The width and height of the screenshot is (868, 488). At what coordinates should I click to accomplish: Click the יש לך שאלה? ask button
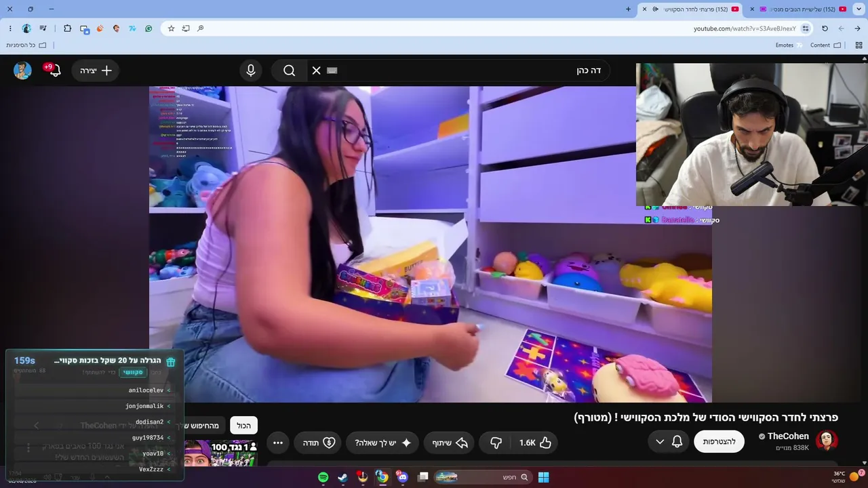point(384,443)
